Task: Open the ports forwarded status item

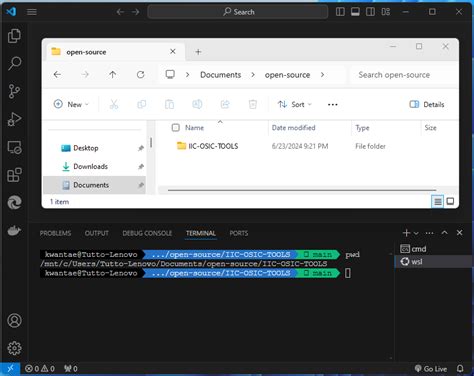Action: click(71, 369)
